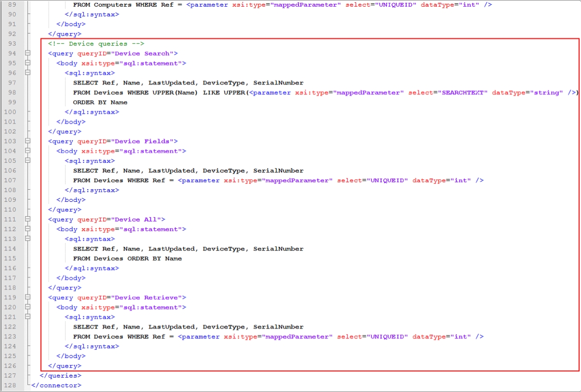Collapse the Device Retrieve query fold marker
The width and height of the screenshot is (581, 392).
coord(28,298)
